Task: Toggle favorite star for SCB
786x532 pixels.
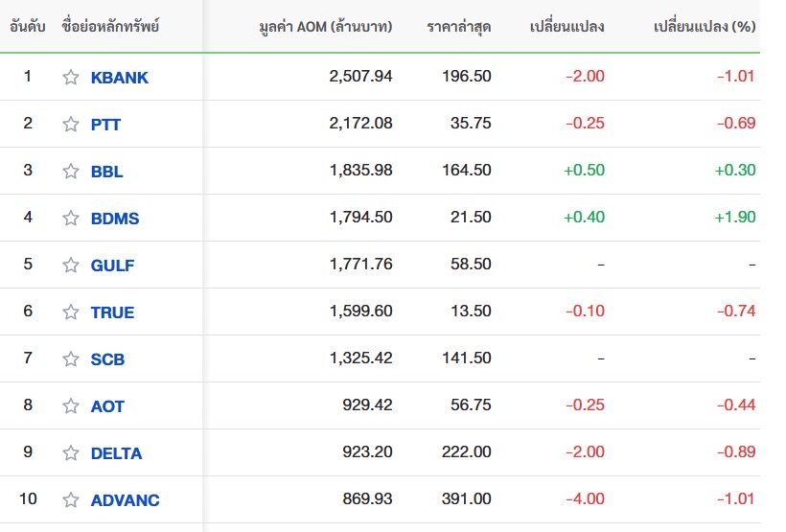Action: pos(71,359)
